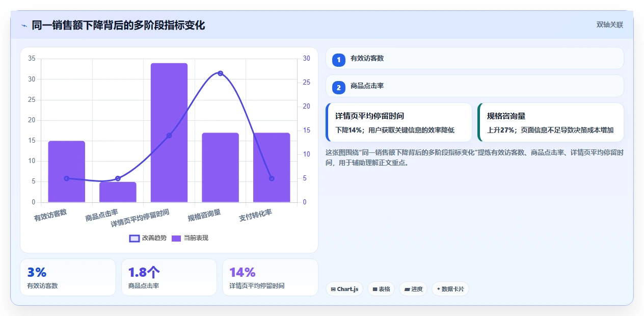Click the 规格咨询量 x-axis label

click(x=204, y=215)
